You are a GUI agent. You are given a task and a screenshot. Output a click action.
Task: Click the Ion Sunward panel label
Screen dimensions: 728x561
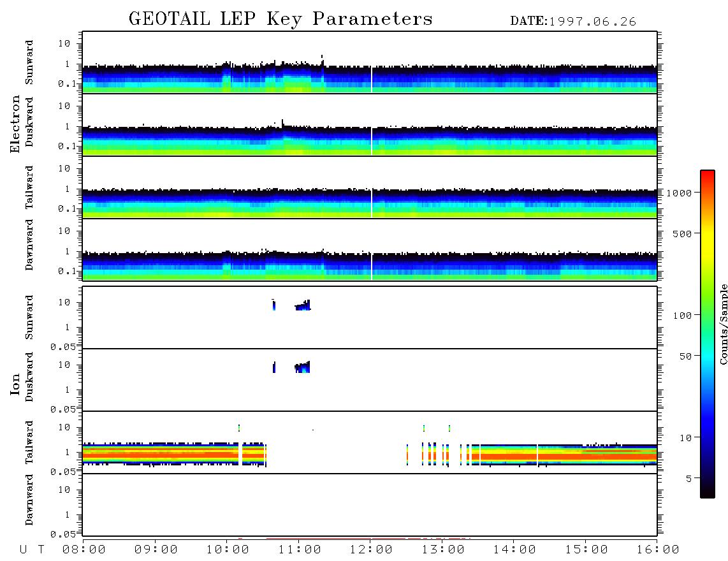click(29, 317)
